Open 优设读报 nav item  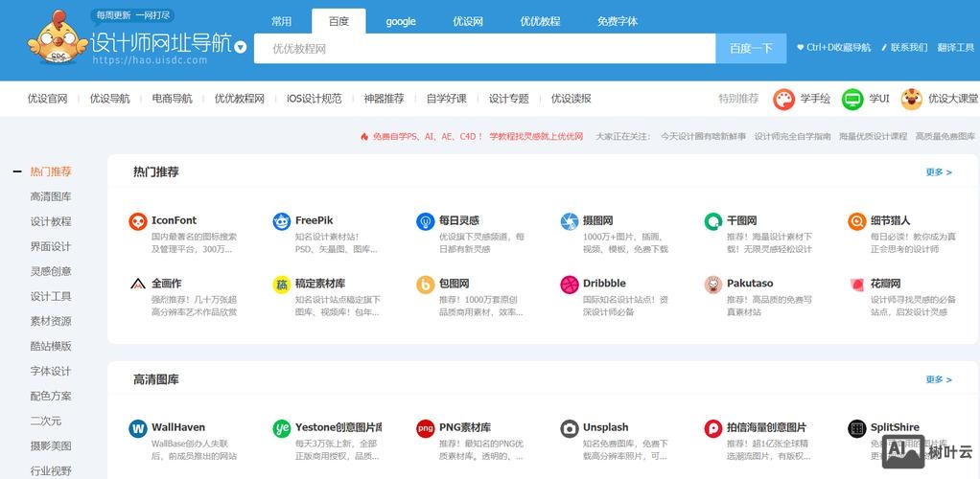(x=572, y=99)
